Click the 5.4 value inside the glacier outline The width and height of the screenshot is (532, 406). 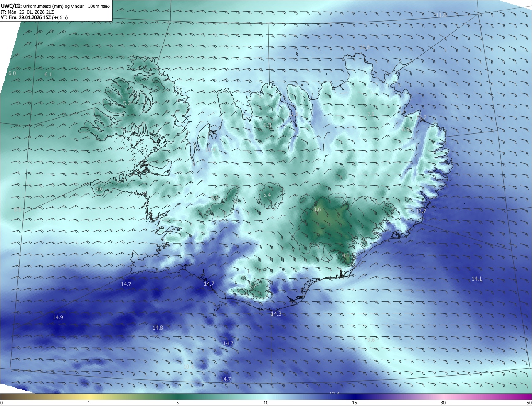coord(267,195)
